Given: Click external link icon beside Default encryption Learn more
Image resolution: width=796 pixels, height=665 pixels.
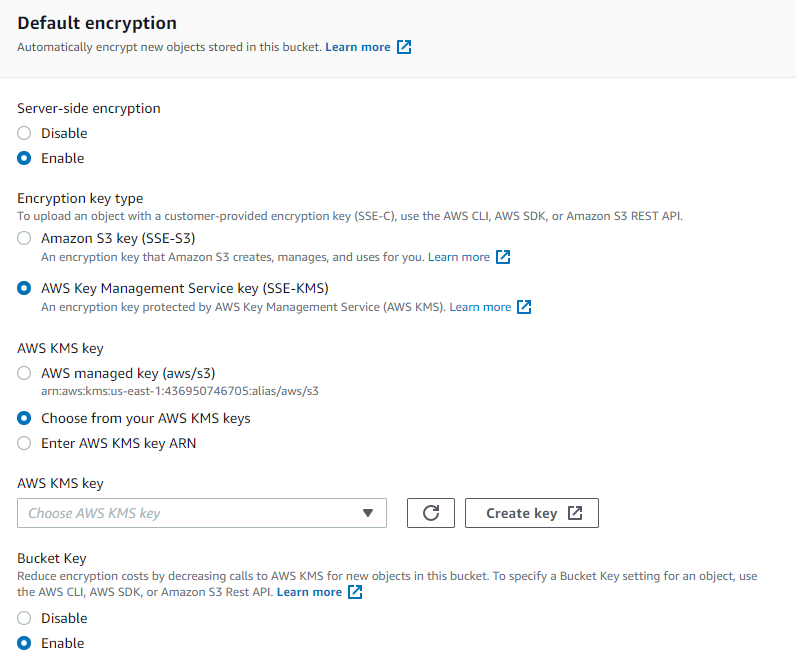Looking at the screenshot, I should 404,47.
